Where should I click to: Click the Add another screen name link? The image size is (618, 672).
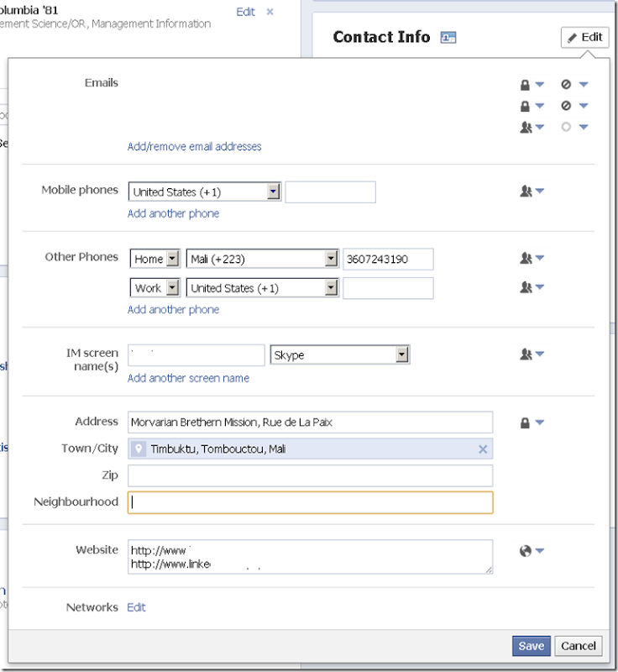point(188,378)
